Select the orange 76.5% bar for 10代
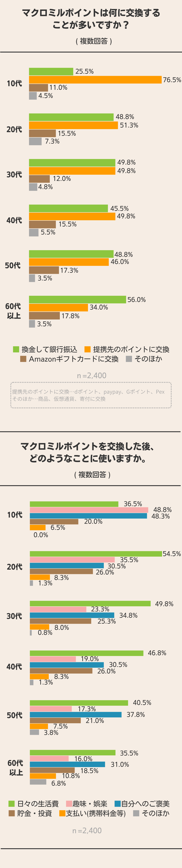The width and height of the screenshot is (182, 868). coord(95,79)
